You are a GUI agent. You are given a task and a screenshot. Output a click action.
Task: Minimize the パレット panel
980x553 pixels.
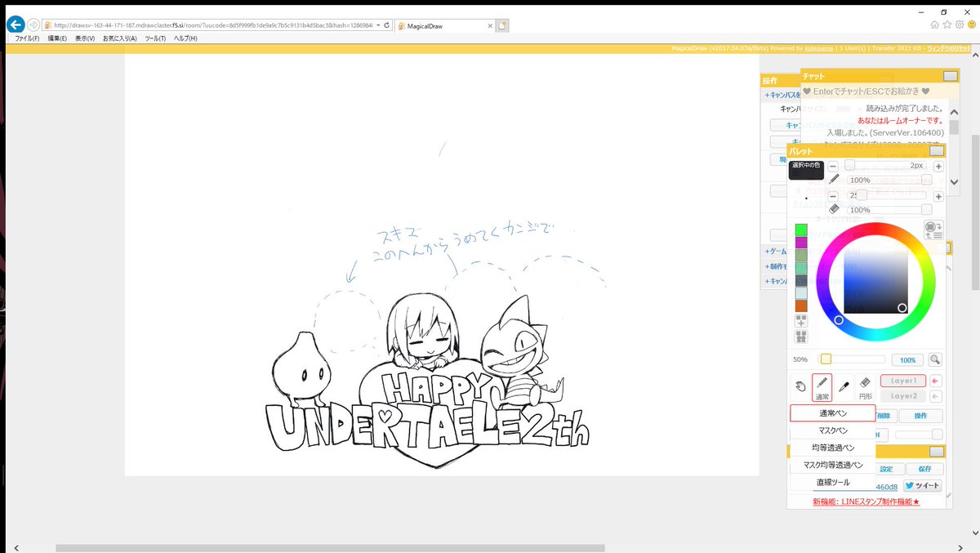(x=937, y=151)
